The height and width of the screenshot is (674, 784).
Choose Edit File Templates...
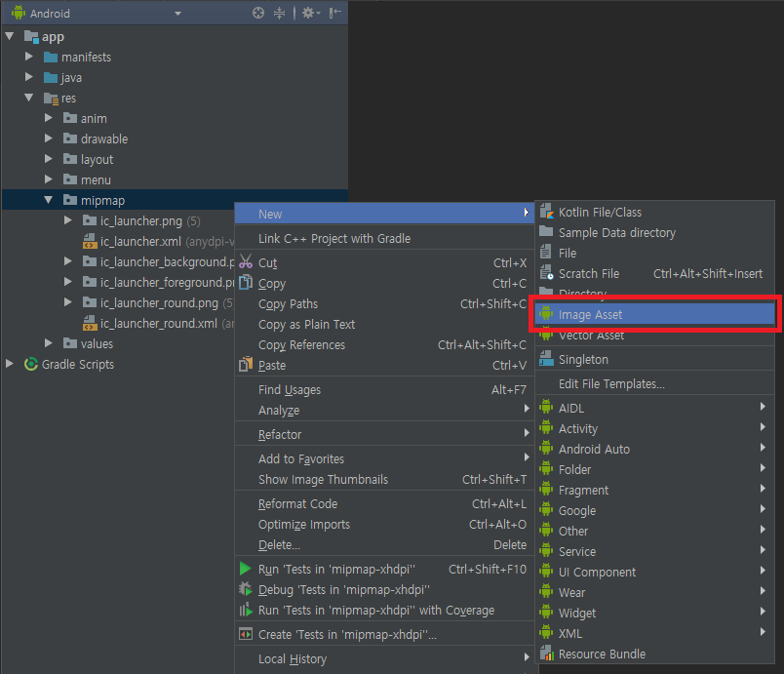pyautogui.click(x=654, y=383)
